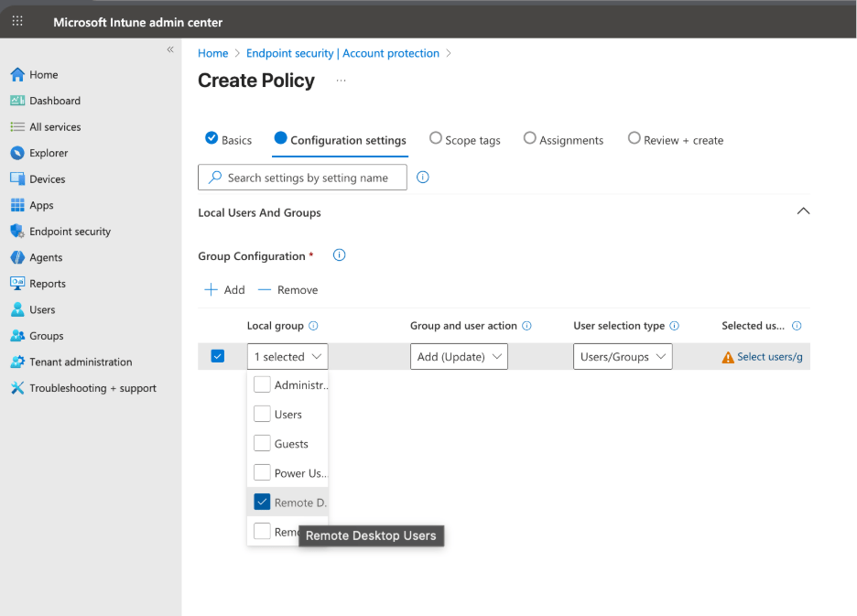857x616 pixels.
Task: Check the Guests local group checkbox
Action: click(x=260, y=443)
